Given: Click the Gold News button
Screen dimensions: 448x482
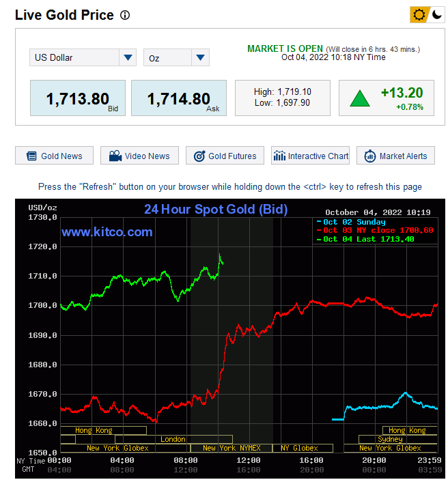Looking at the screenshot, I should (x=54, y=156).
